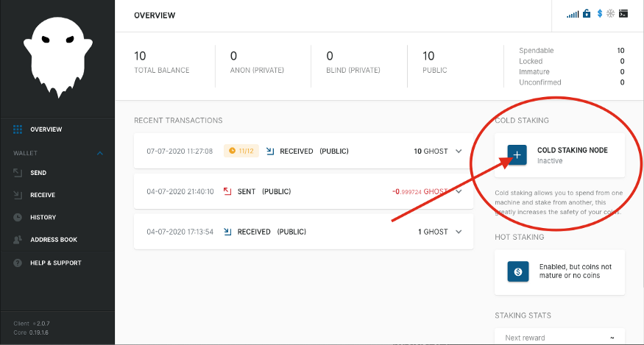
Task: Expand the 10 GHOST received transaction
Action: coord(459,151)
